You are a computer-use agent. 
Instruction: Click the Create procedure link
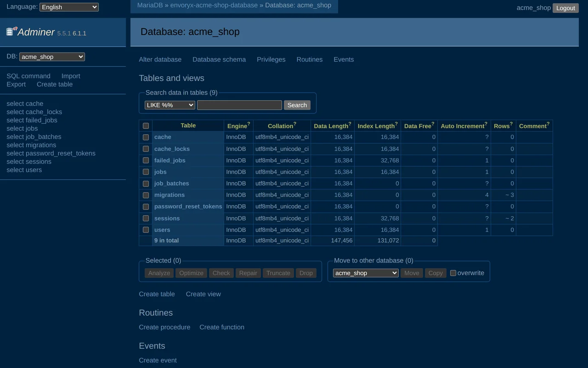coord(164,327)
